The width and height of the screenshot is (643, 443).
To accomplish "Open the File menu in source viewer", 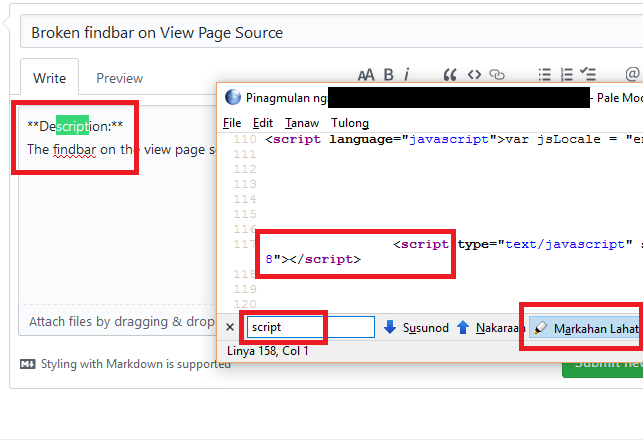I will [x=232, y=123].
